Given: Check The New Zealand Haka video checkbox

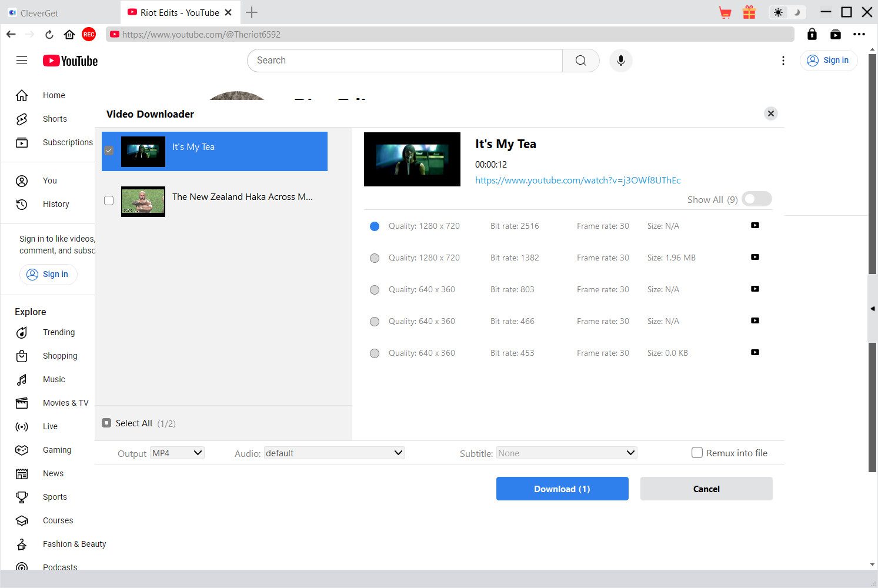Looking at the screenshot, I should (x=109, y=201).
